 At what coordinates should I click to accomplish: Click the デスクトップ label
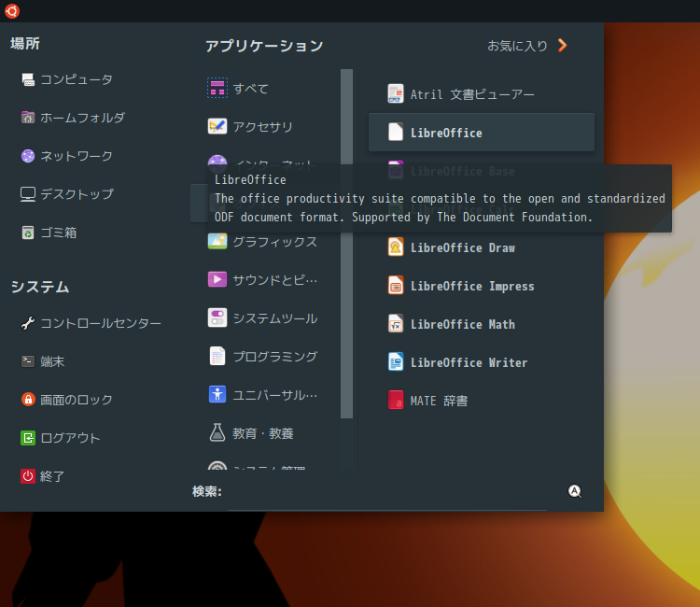click(77, 195)
